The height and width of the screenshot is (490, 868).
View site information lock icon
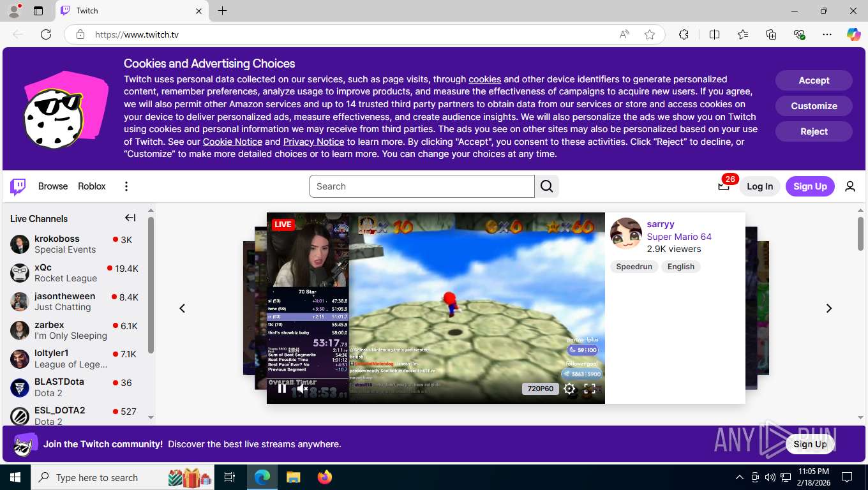(x=80, y=34)
